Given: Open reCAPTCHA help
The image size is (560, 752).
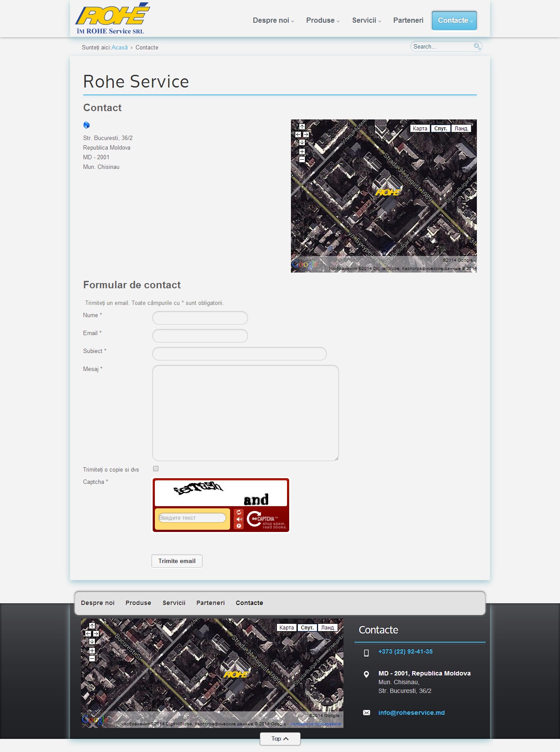Looking at the screenshot, I should (239, 526).
